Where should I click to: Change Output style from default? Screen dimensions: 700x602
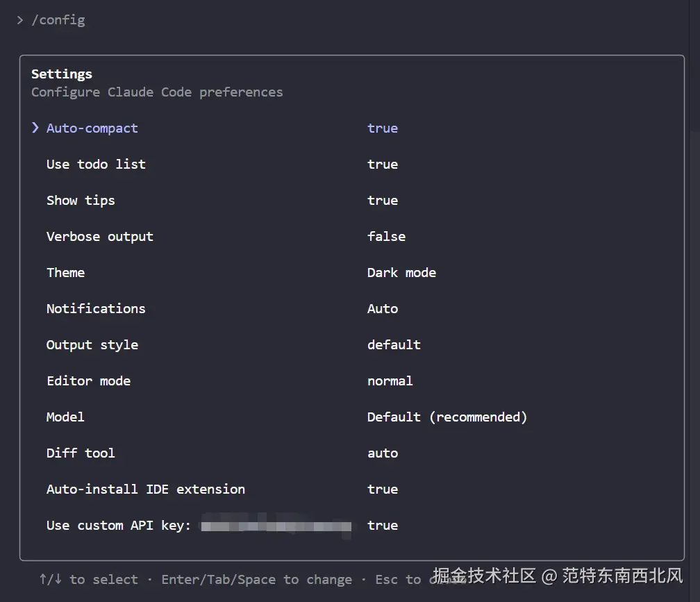(92, 344)
